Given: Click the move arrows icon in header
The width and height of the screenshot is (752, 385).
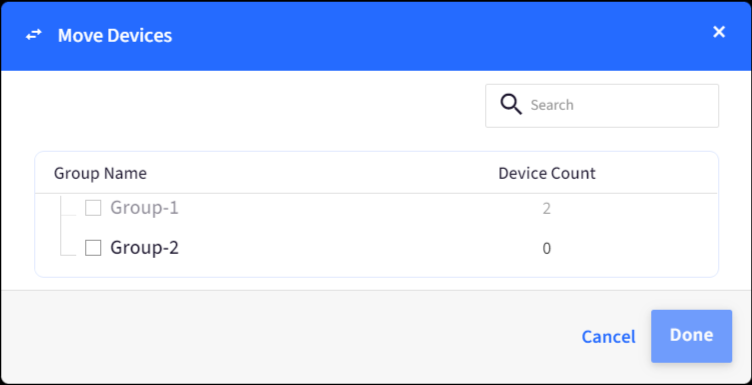Looking at the screenshot, I should (x=34, y=35).
